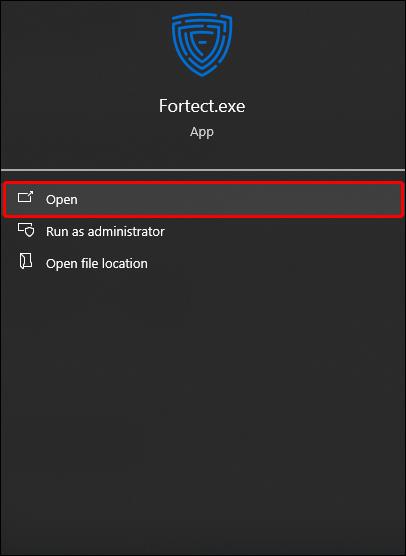Viewport: 406px width, 556px height.
Task: Click the Open arrow-box icon
Action: [26, 197]
